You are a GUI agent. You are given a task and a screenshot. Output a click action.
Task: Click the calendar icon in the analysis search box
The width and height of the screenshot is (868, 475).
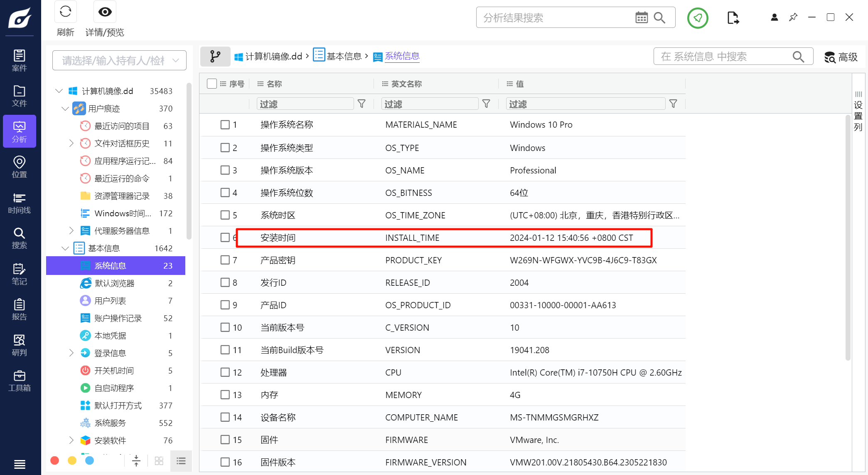pyautogui.click(x=641, y=18)
